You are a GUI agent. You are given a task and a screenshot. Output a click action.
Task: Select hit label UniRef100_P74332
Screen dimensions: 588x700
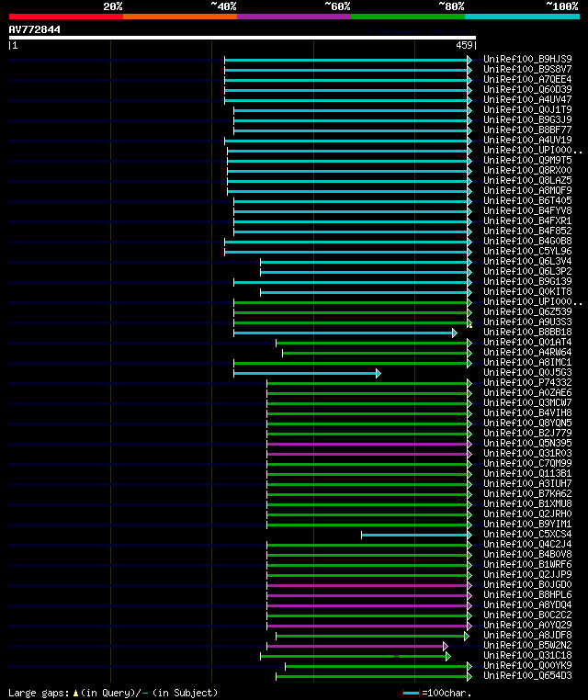[527, 382]
